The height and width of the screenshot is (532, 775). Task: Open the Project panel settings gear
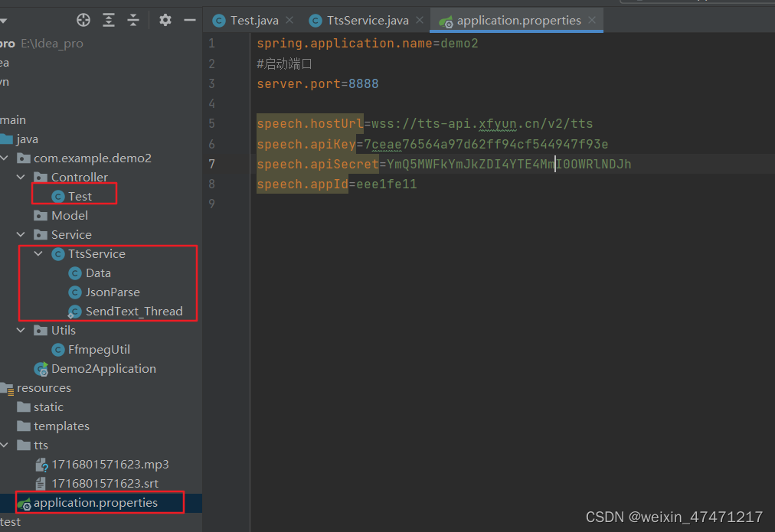(x=165, y=20)
